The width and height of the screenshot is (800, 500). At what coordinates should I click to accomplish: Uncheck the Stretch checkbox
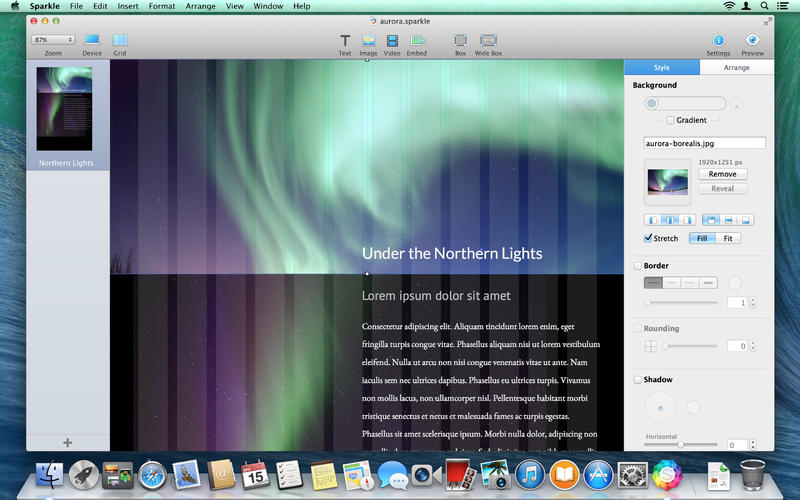click(x=649, y=238)
